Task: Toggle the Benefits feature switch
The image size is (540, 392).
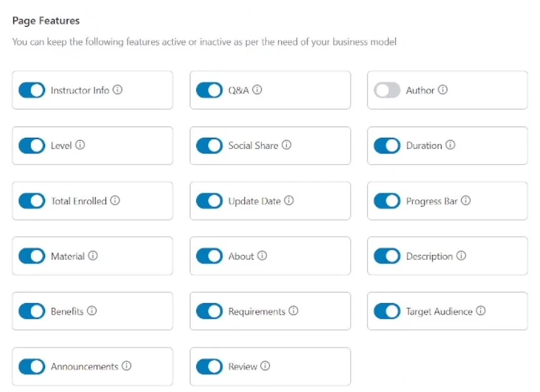Action: tap(31, 311)
